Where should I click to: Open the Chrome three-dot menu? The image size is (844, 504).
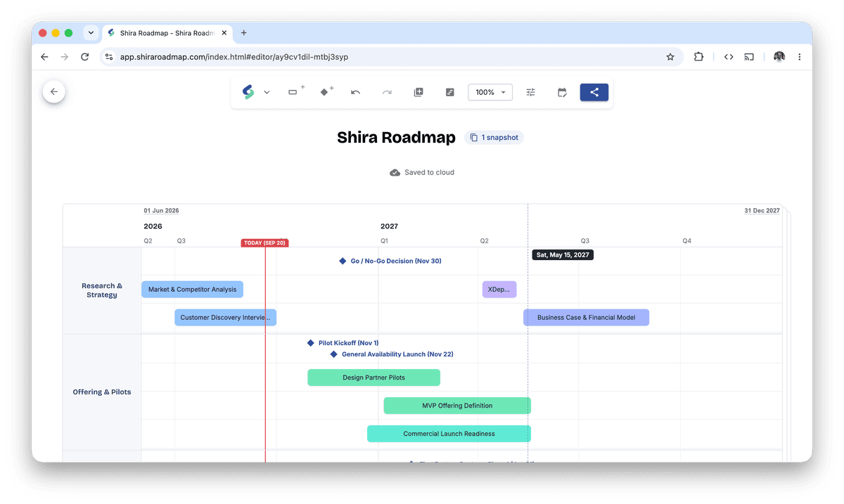[x=800, y=57]
